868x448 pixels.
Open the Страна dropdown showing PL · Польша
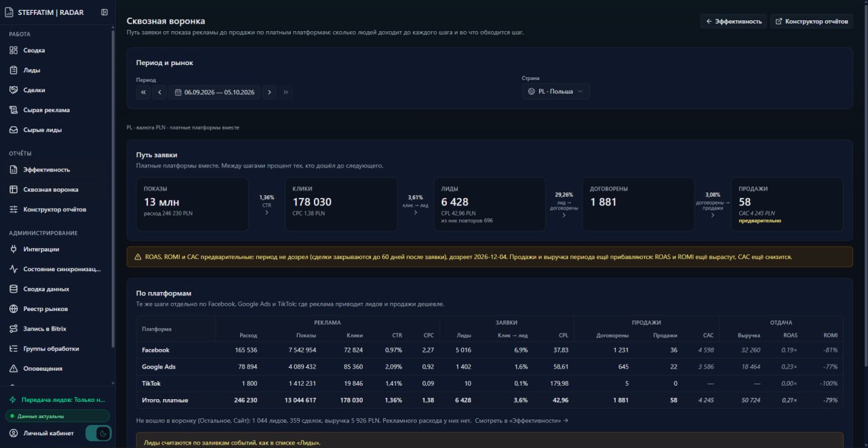(555, 91)
